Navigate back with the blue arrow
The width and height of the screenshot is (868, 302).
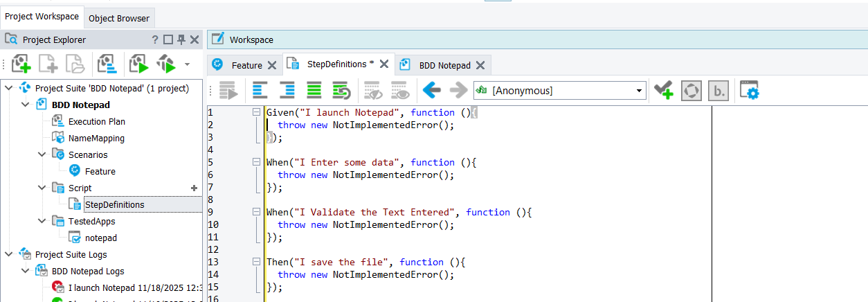[432, 90]
